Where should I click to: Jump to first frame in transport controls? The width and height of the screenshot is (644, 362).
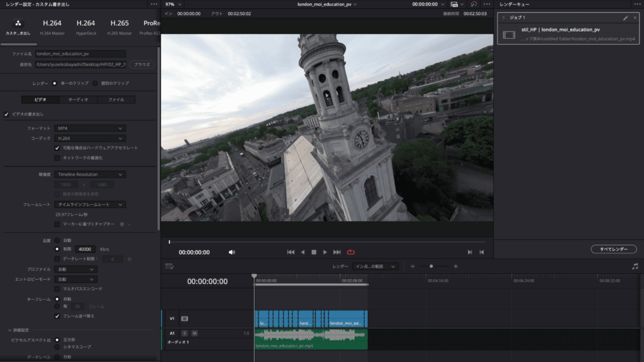(290, 252)
